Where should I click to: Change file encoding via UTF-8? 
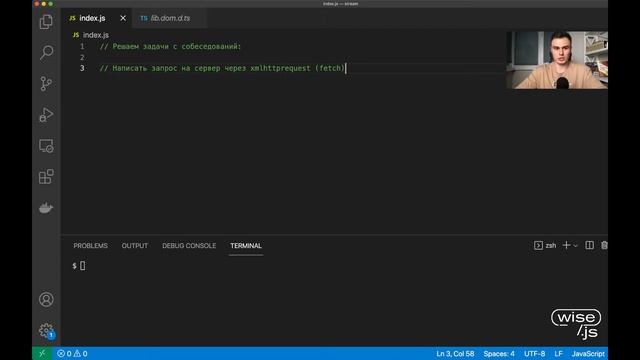click(534, 354)
